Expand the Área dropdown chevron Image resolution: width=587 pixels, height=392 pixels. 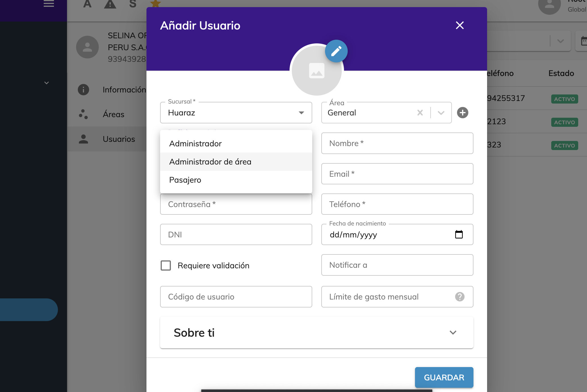[441, 113]
